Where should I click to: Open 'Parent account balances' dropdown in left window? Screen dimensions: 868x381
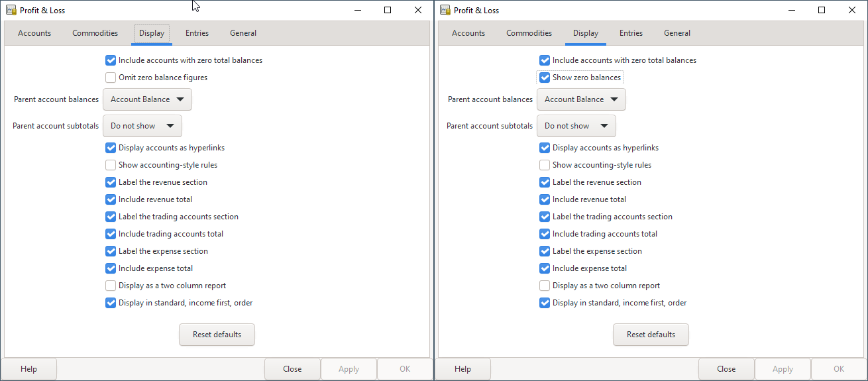[x=147, y=99]
